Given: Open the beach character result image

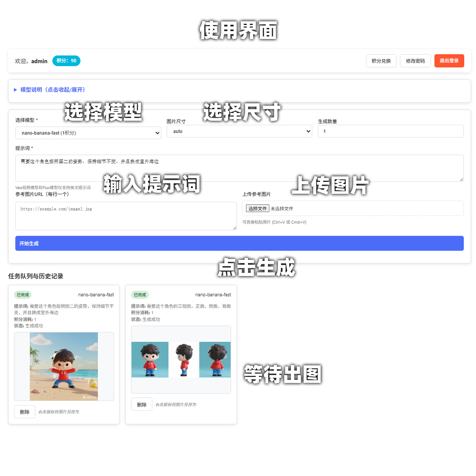Looking at the screenshot, I should pyautogui.click(x=64, y=367).
